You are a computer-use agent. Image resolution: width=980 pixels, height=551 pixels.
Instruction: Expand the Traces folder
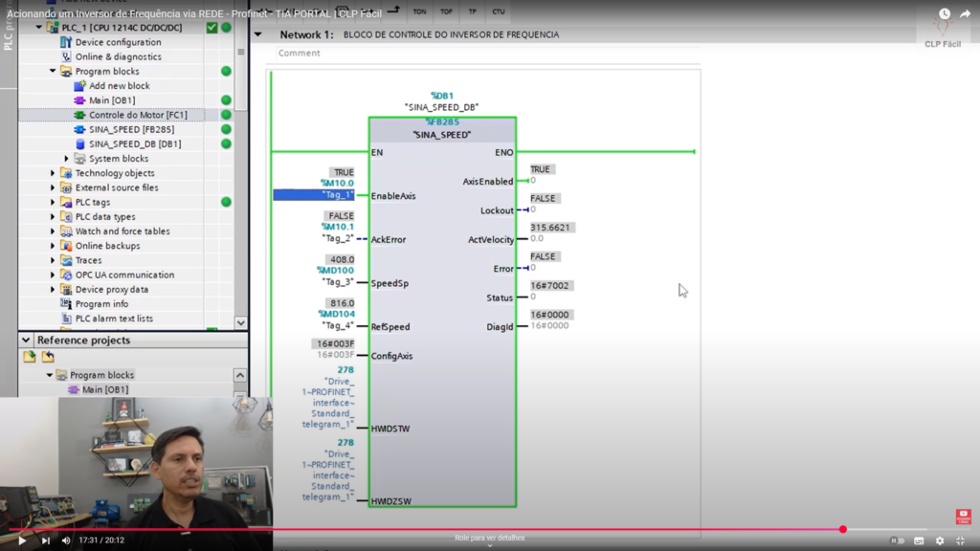click(53, 260)
